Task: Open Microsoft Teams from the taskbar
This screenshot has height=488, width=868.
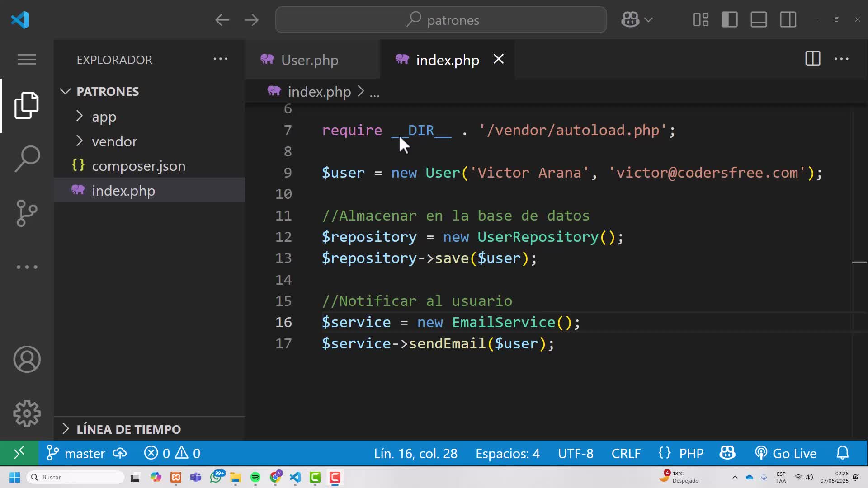Action: tap(196, 477)
